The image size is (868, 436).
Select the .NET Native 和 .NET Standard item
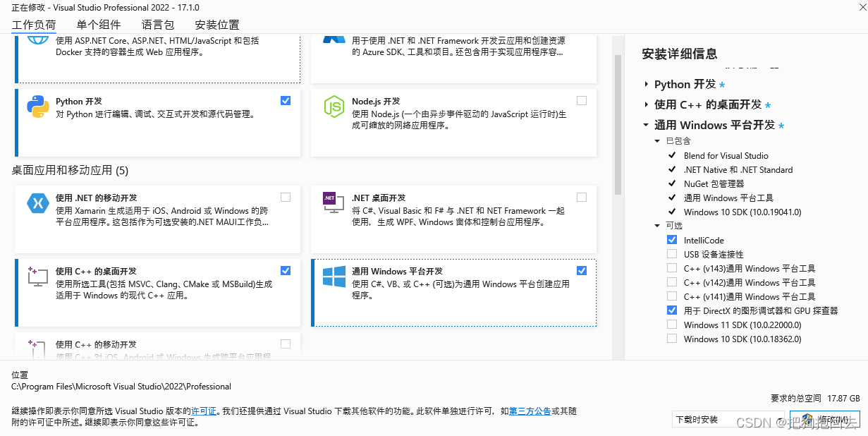point(738,169)
